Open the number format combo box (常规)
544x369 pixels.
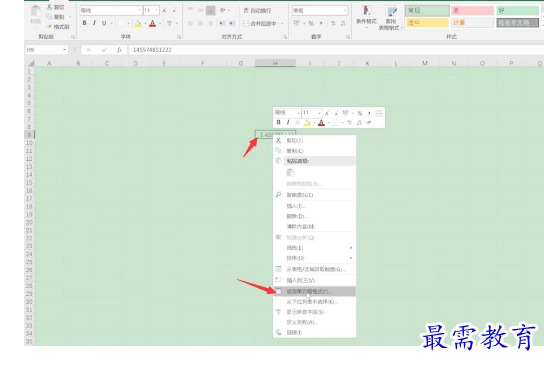click(320, 10)
